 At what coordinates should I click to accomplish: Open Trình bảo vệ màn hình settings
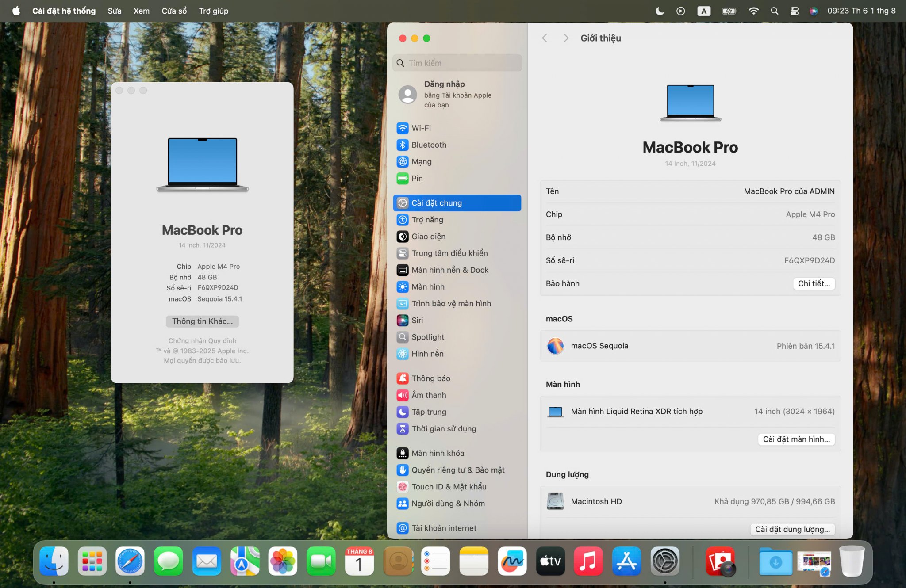[457, 304]
